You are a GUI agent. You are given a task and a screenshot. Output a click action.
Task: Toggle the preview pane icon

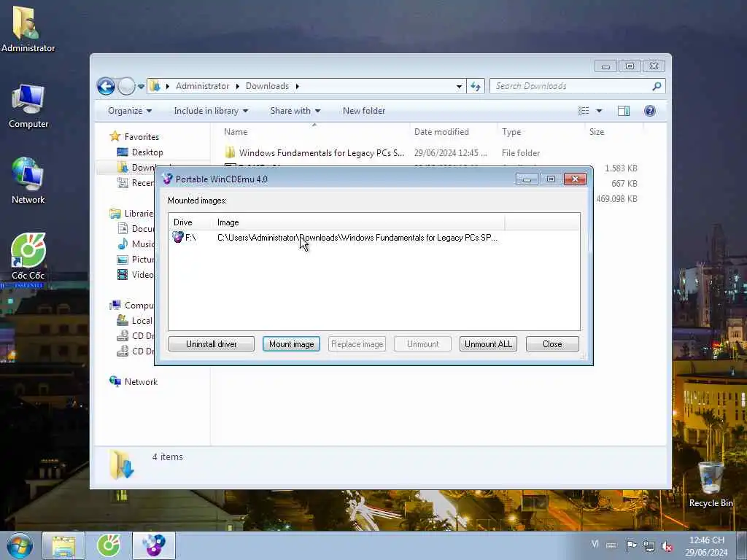coord(623,111)
